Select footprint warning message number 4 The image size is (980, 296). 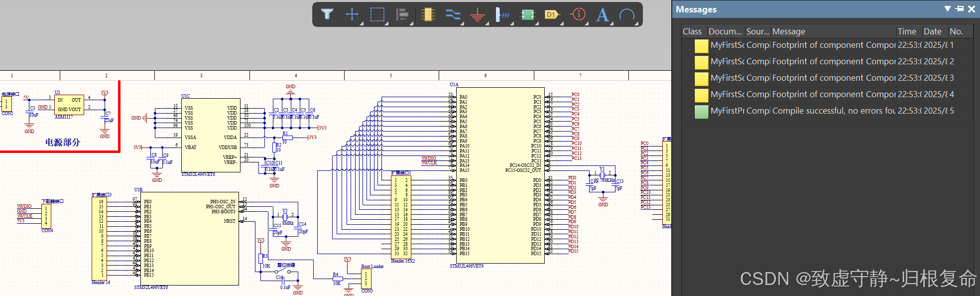[834, 94]
